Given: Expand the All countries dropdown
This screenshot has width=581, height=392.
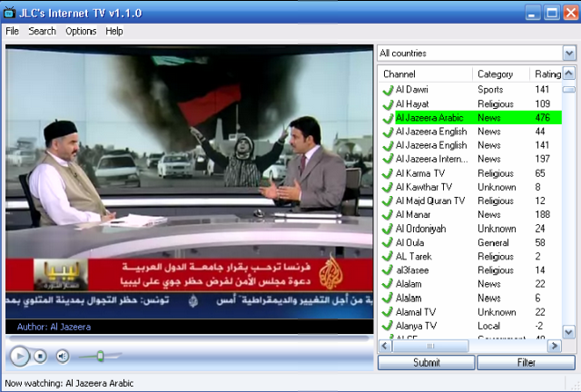Looking at the screenshot, I should (x=569, y=54).
